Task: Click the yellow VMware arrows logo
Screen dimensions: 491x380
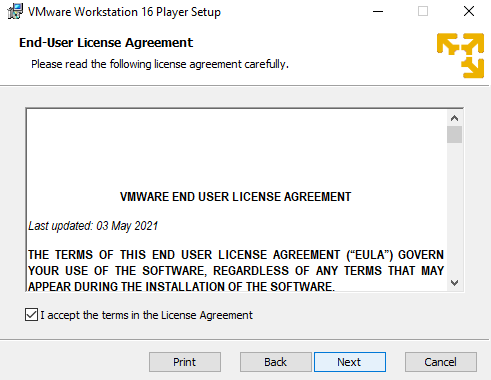Action: click(x=460, y=55)
